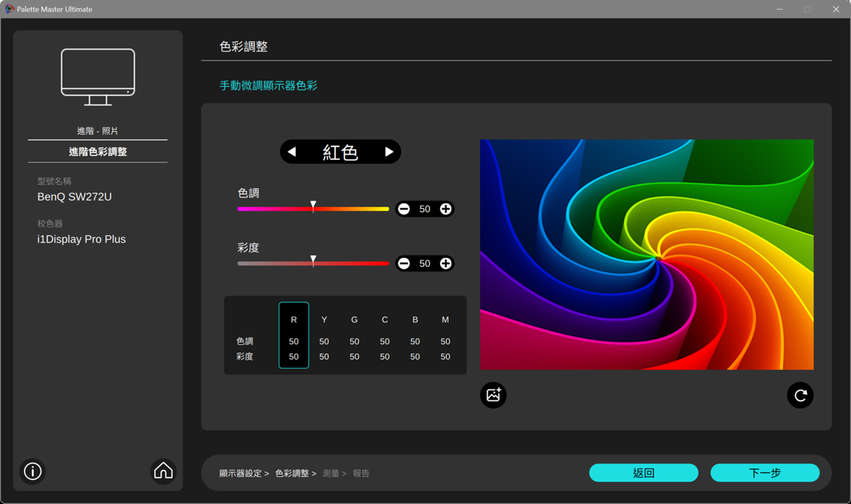
Task: Decrease 彩度 value with minus button
Action: (x=404, y=264)
